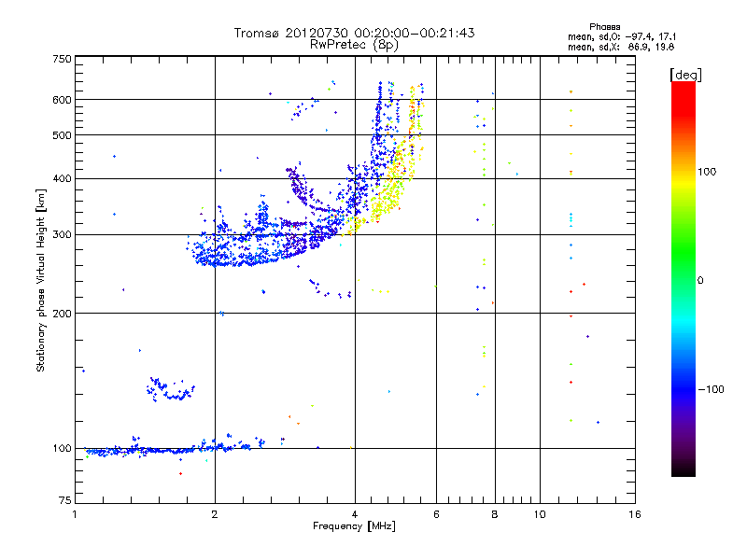Click the blue E-layer trace near 100 km
747x560 pixels.
(x=174, y=448)
